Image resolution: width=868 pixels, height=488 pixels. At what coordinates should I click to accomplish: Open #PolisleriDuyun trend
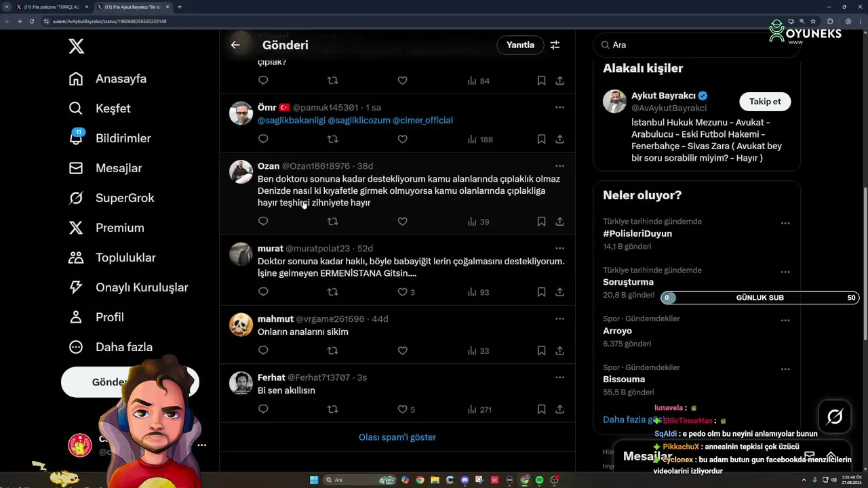pyautogui.click(x=637, y=234)
